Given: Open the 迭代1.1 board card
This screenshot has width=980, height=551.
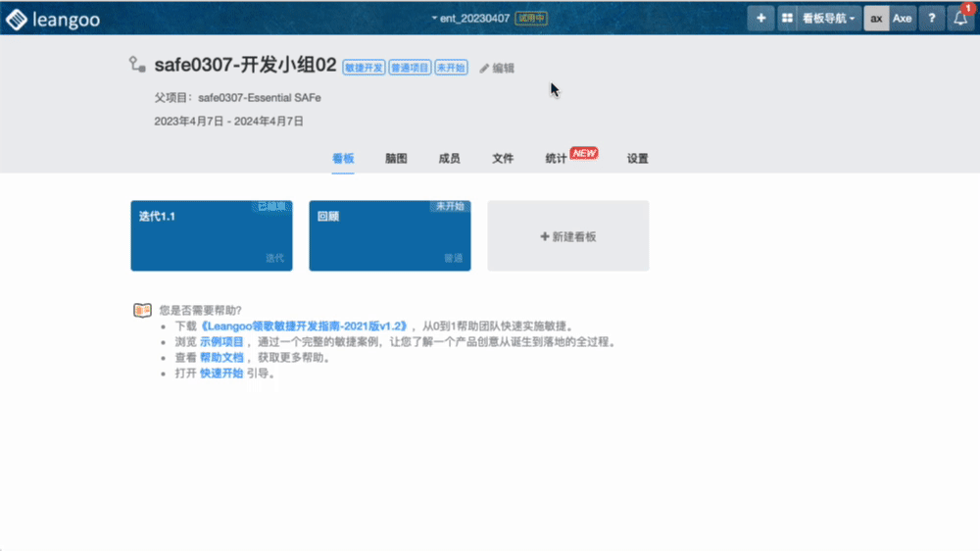Looking at the screenshot, I should [212, 236].
